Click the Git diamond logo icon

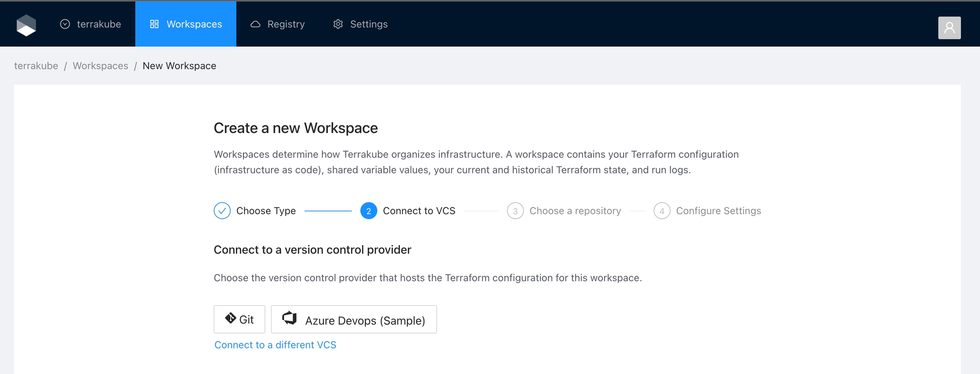click(230, 318)
